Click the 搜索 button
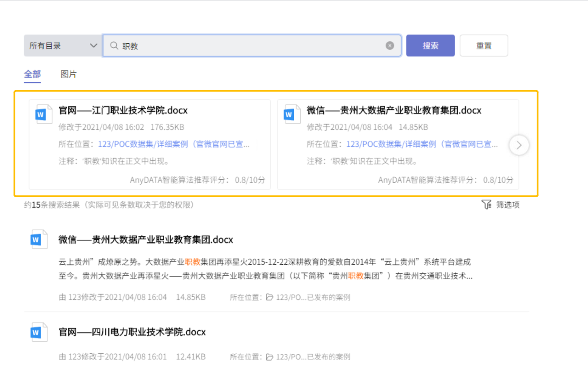The height and width of the screenshot is (370, 588). (x=430, y=46)
